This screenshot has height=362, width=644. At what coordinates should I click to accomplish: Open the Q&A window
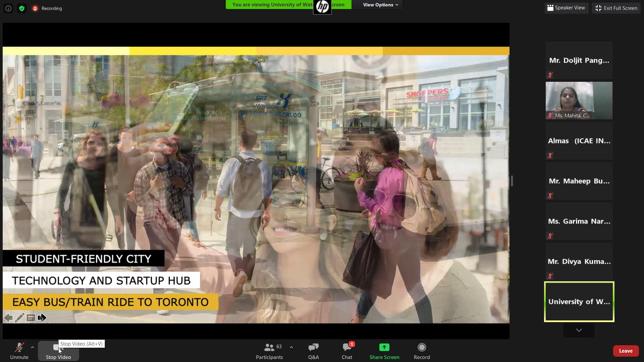313,351
